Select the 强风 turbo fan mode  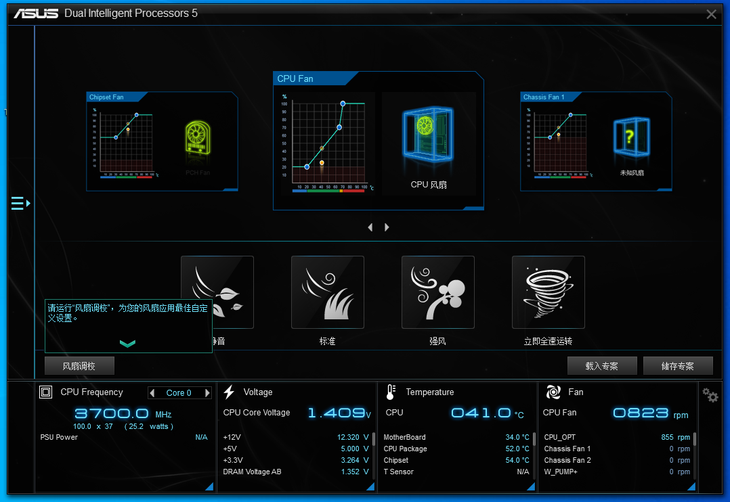pyautogui.click(x=438, y=292)
